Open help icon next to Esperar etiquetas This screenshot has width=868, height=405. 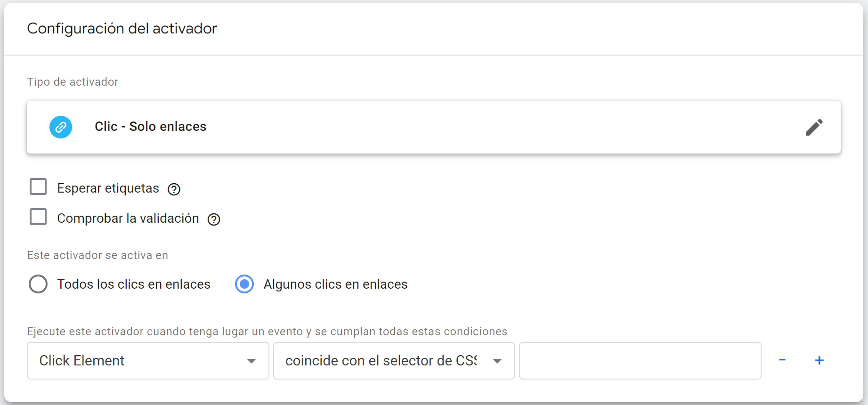[x=174, y=189]
